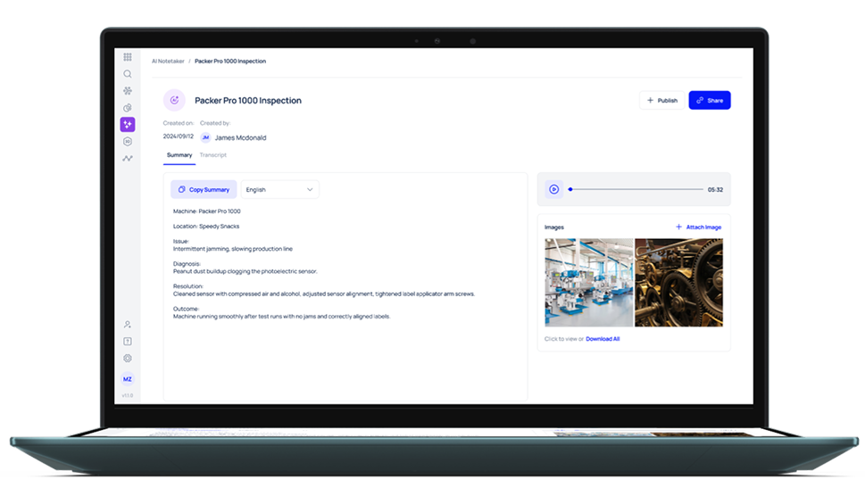Screen dimensions: 865x504
Task: Click the Packer Pro 1000 Inspection breadcrumb
Action: pos(230,62)
